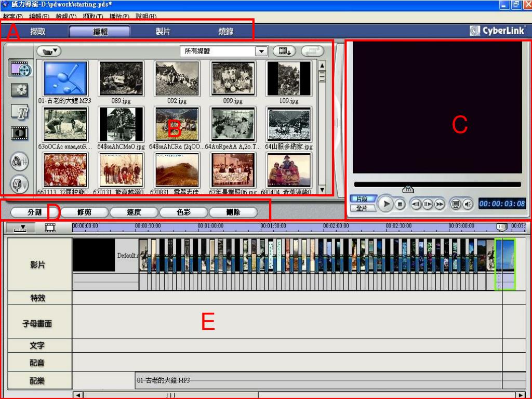Play the preview video
The image size is (532, 399).
(x=386, y=204)
